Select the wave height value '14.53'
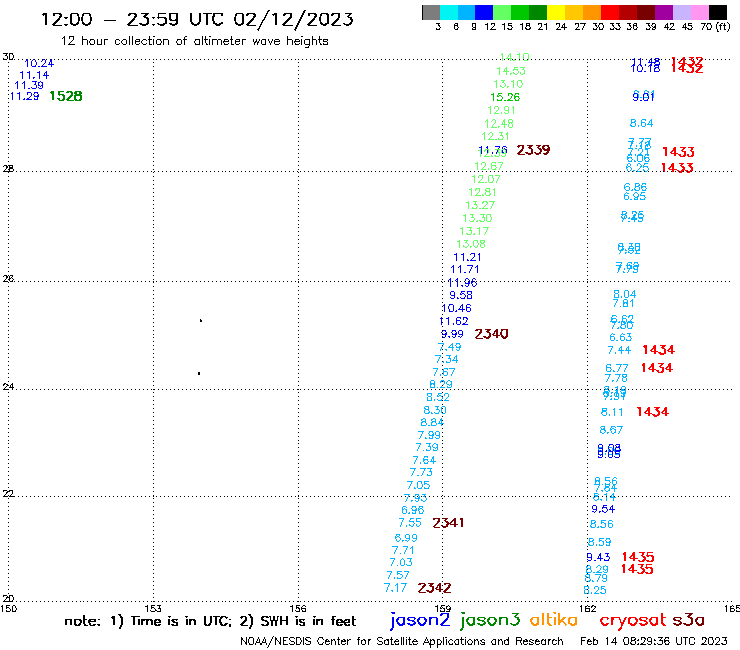This screenshot has height=650, width=740. pos(511,71)
